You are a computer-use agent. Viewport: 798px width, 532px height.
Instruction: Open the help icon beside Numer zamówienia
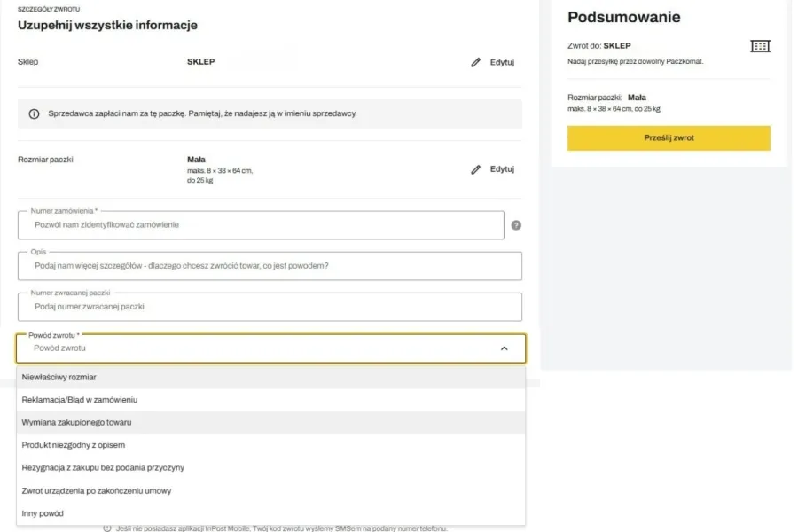tap(516, 225)
